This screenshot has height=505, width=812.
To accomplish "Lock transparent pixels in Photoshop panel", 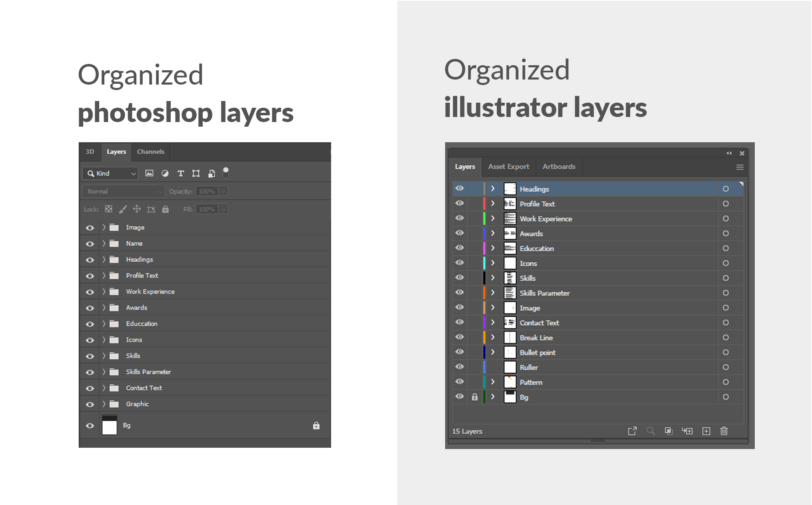I will coord(109,209).
